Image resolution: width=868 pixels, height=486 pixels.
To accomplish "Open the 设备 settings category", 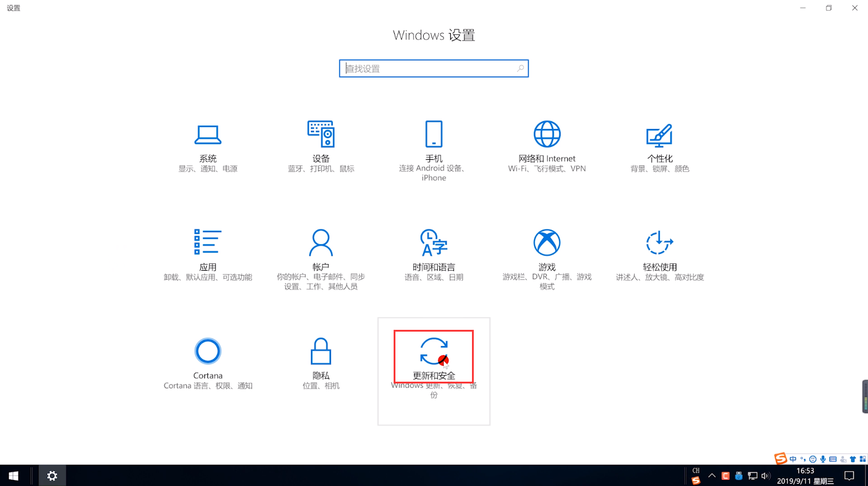I will tap(321, 148).
